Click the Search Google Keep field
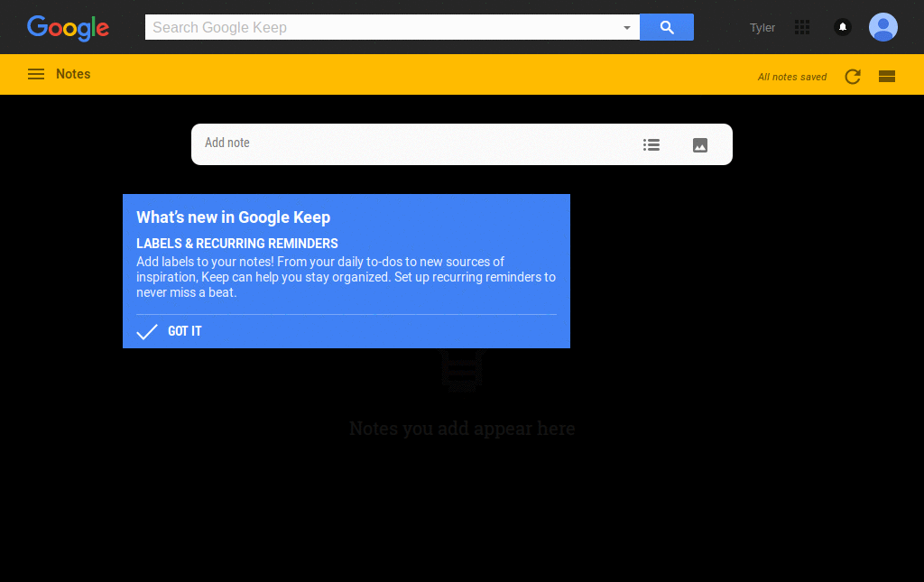924x582 pixels. pos(392,27)
